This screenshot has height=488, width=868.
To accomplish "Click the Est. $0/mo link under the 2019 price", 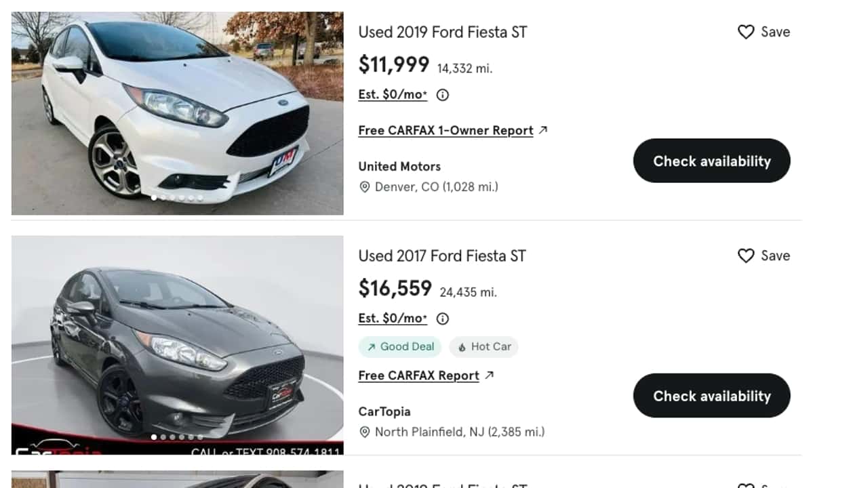I will pos(392,94).
